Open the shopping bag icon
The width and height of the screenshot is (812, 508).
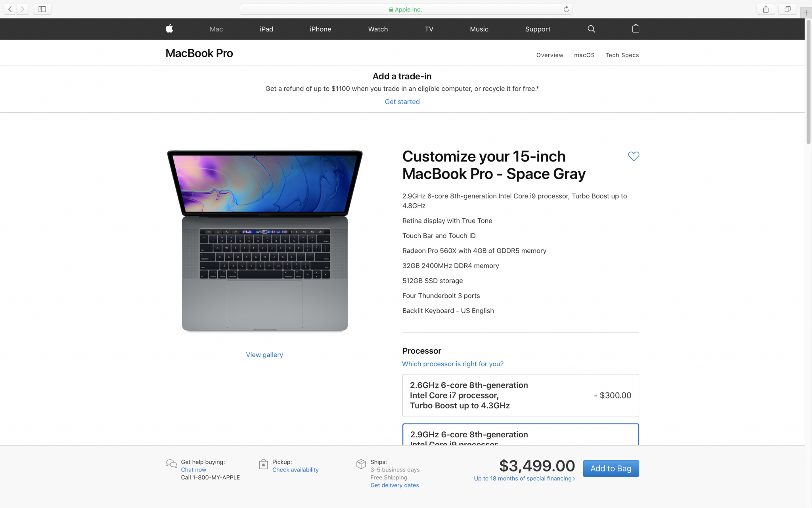[636, 29]
